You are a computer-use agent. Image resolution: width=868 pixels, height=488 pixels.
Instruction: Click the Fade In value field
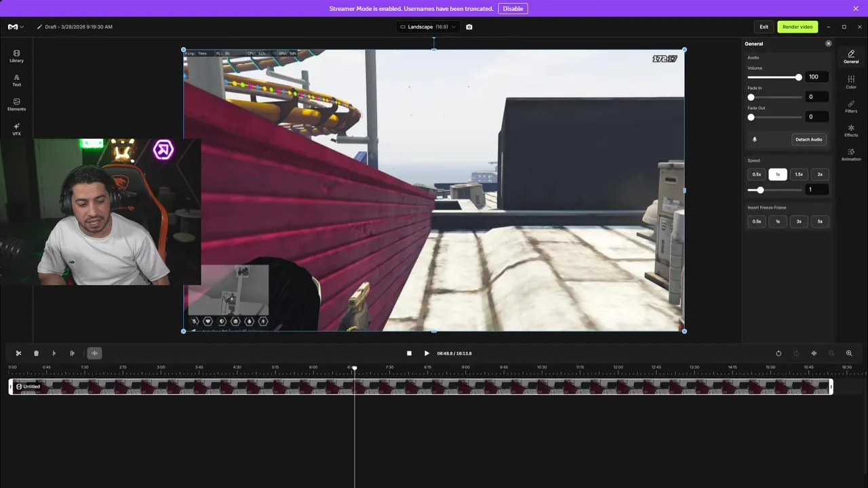point(817,97)
